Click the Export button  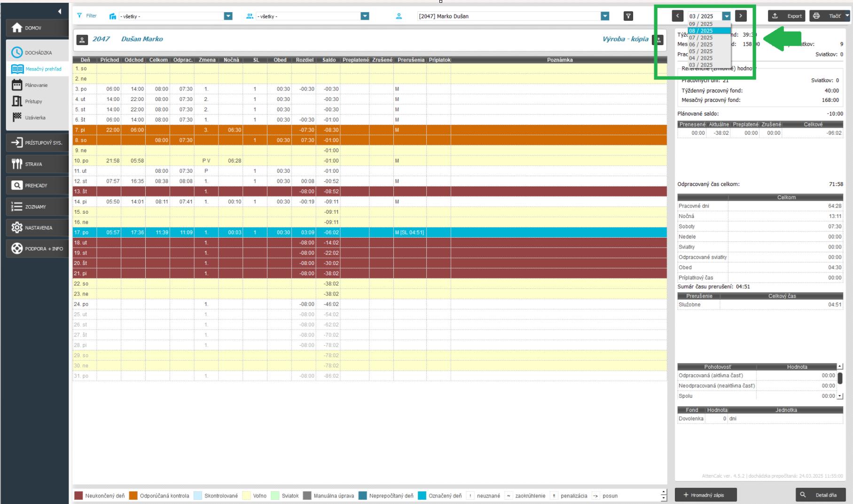point(787,16)
